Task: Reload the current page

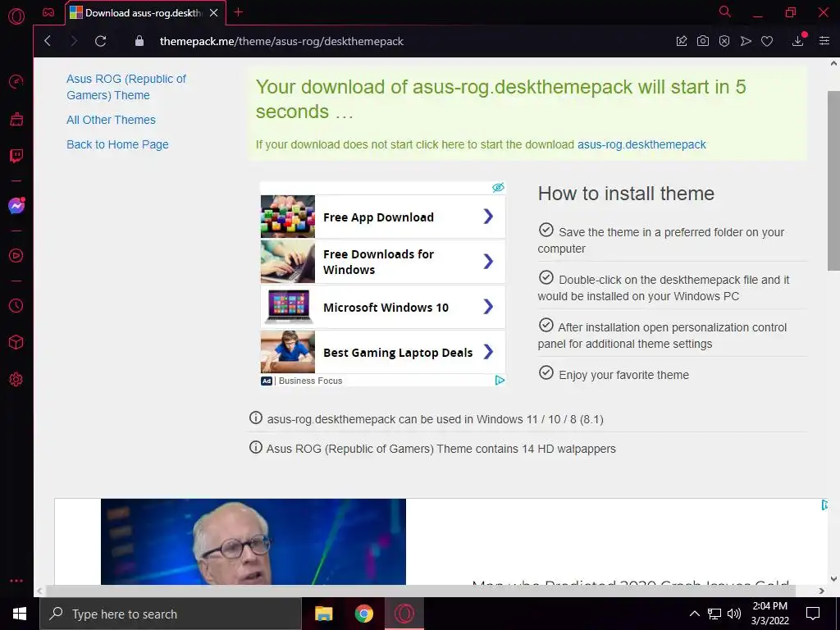Action: coord(100,41)
